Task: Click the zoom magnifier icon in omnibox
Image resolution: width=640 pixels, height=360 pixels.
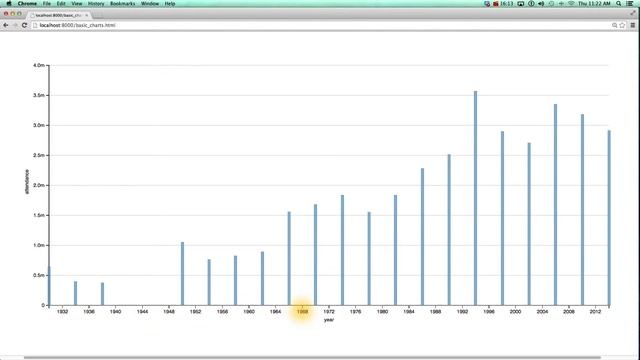Action: point(614,25)
